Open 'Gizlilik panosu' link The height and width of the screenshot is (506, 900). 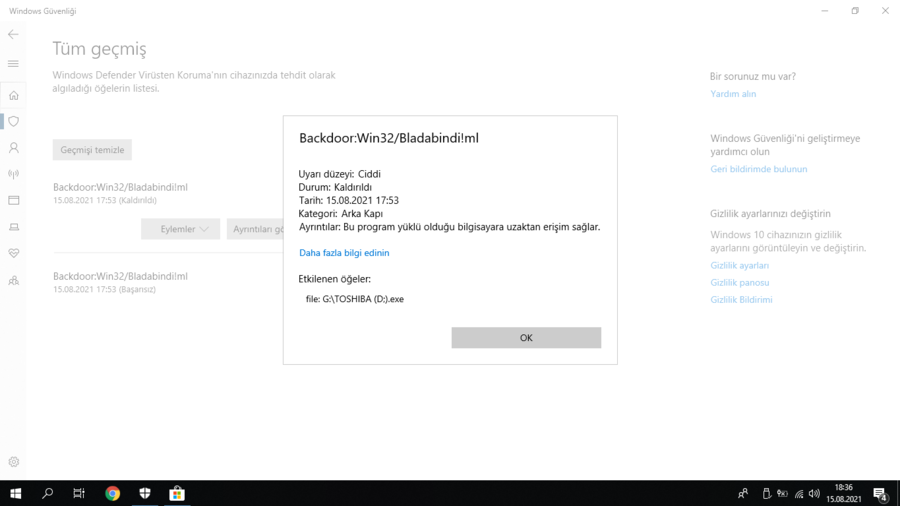point(739,283)
